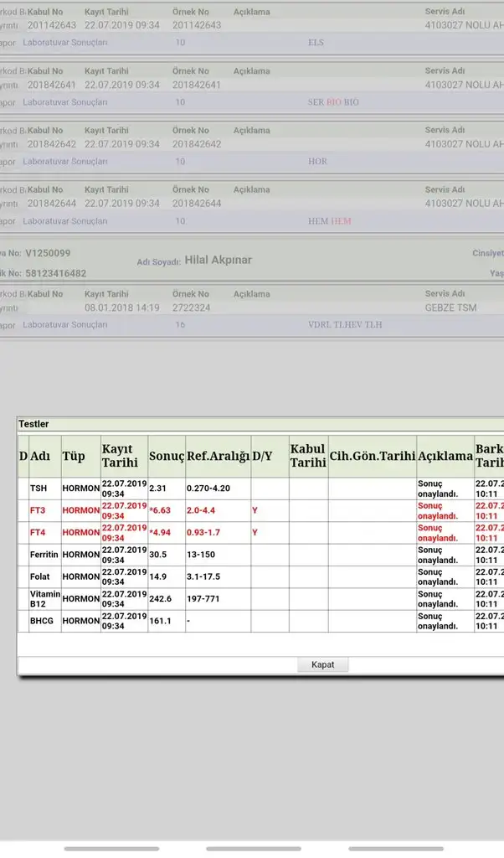This screenshot has height=858, width=504.
Task: Select the red FT3 test name
Action: coord(38,510)
